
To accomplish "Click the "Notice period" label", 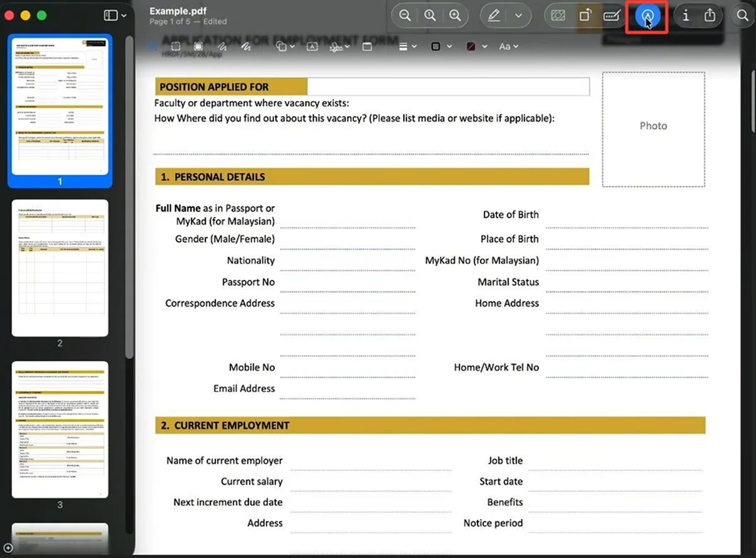I will (x=493, y=523).
